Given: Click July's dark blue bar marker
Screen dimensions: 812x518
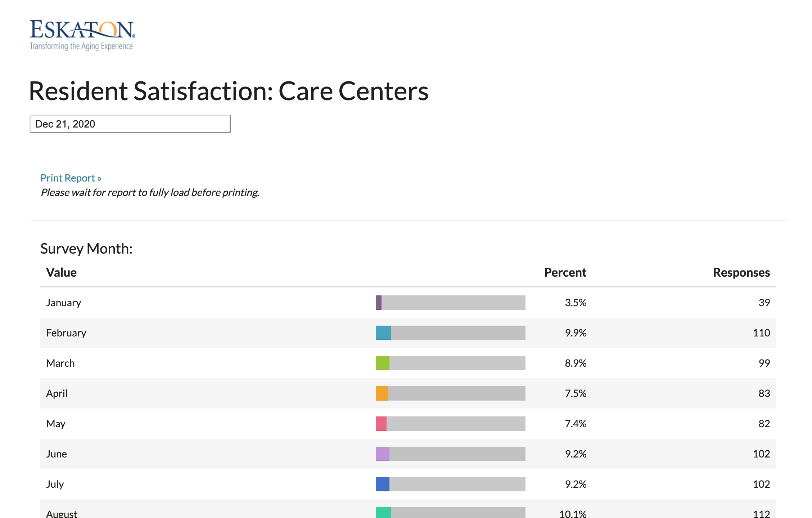Looking at the screenshot, I should point(382,484).
